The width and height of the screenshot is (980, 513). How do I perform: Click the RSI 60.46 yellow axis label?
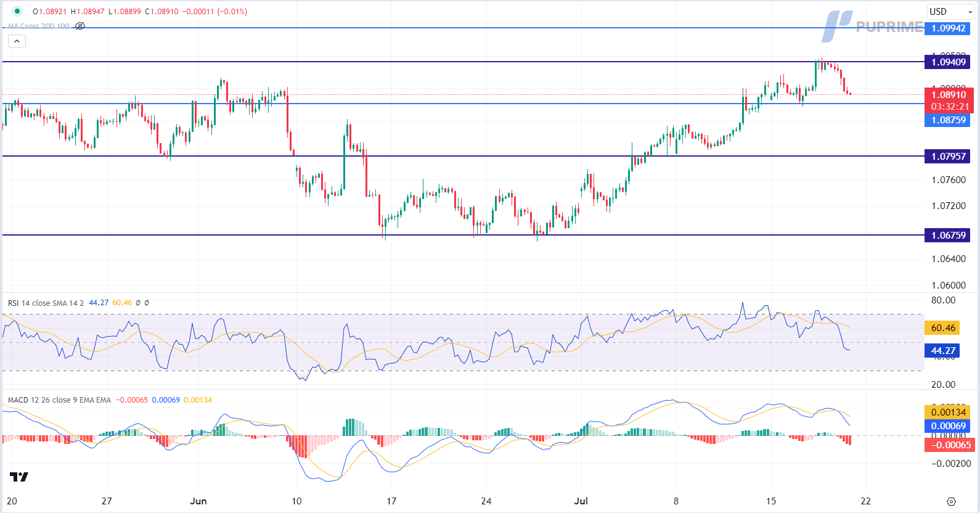point(942,328)
